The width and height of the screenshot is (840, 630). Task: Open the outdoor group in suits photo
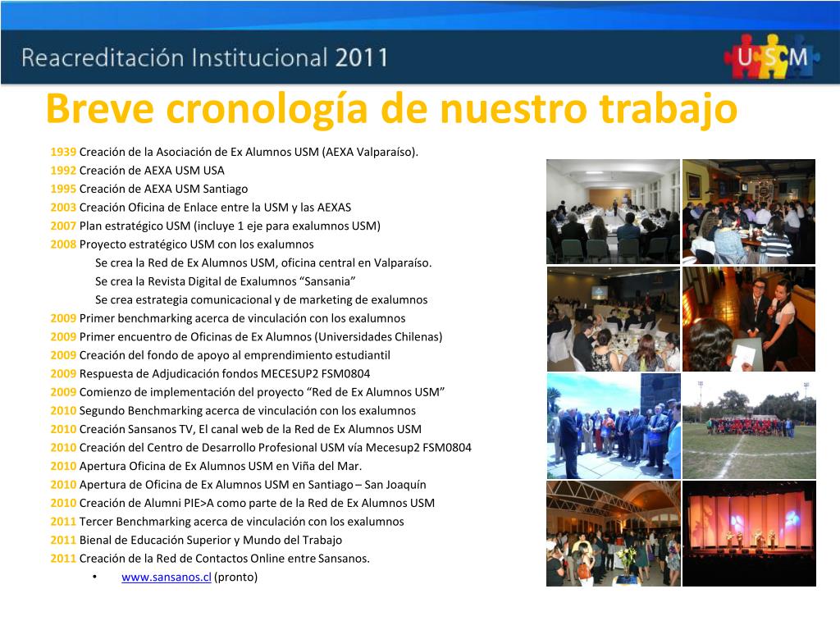[x=614, y=427]
